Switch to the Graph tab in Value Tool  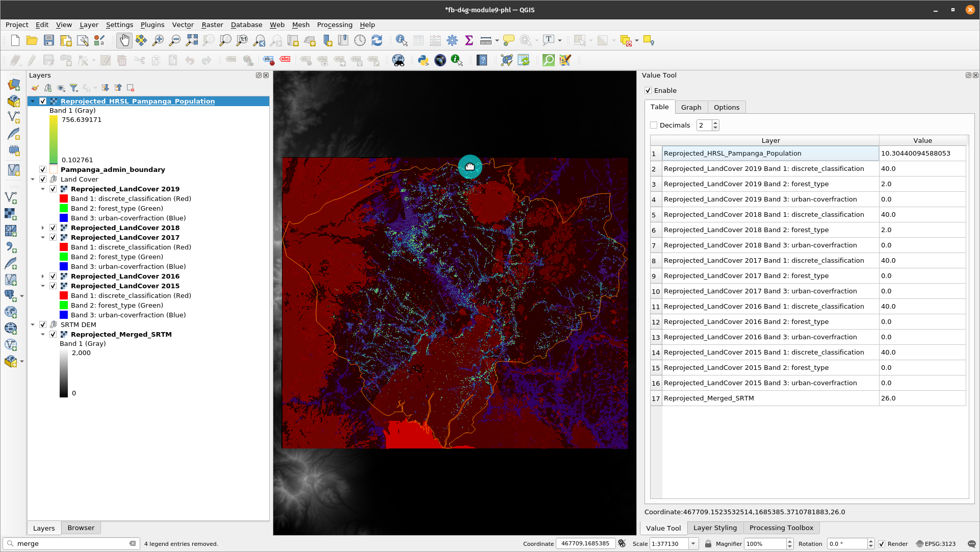pyautogui.click(x=691, y=107)
